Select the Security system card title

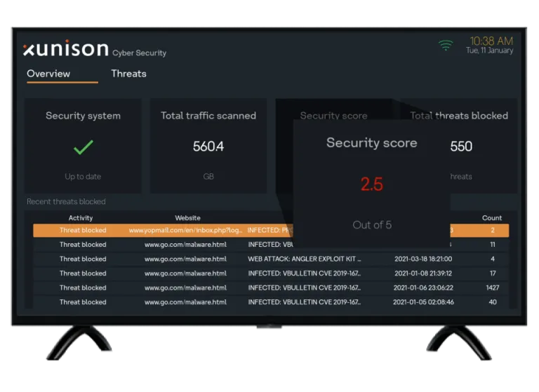(84, 116)
